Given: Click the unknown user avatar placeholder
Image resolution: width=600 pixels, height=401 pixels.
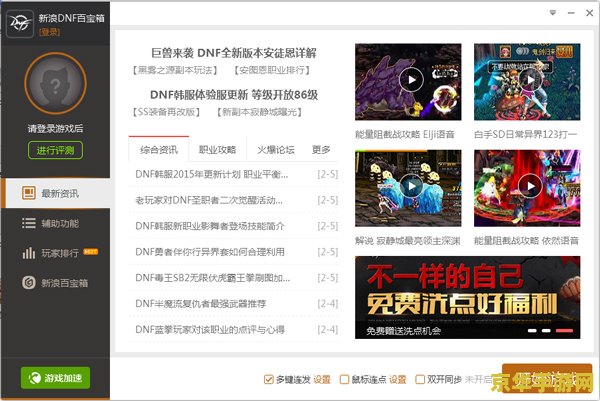Looking at the screenshot, I should point(55,83).
